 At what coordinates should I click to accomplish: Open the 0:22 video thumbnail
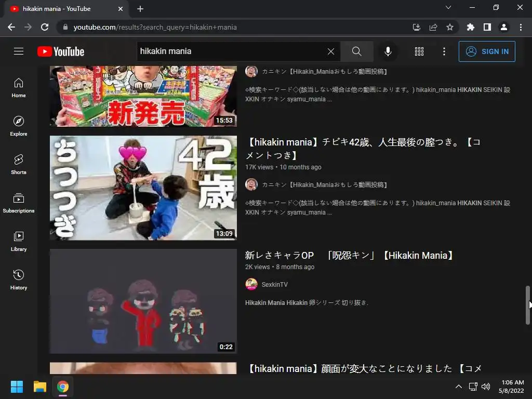pyautogui.click(x=143, y=301)
